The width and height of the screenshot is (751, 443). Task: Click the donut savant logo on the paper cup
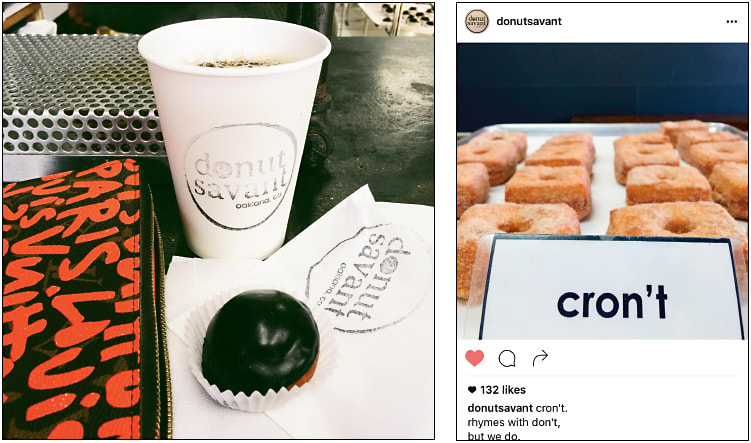[241, 176]
